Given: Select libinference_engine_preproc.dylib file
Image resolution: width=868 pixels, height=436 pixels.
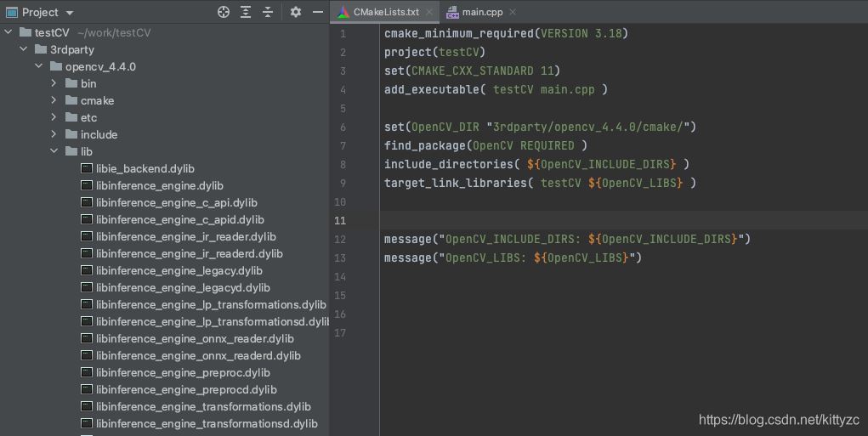Looking at the screenshot, I should [184, 373].
